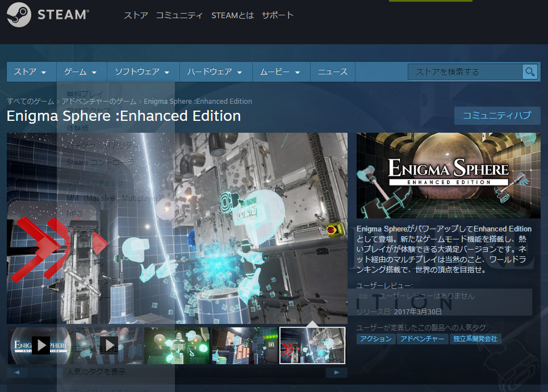
Task: Click the Enigma Sphere :Enhanced Edition breadcrumb
Action: 198,101
